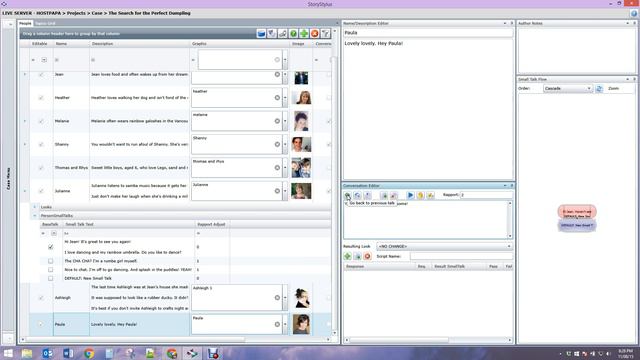Click the Name field containing Paula
640x360 pixels.
click(x=428, y=33)
